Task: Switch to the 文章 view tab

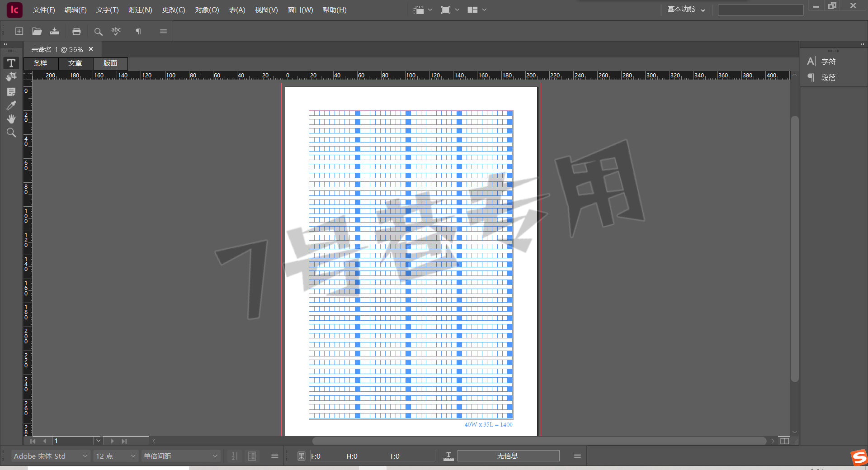Action: pos(75,63)
